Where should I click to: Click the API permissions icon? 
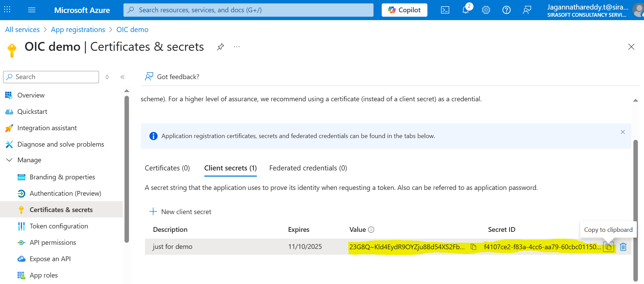point(21,242)
